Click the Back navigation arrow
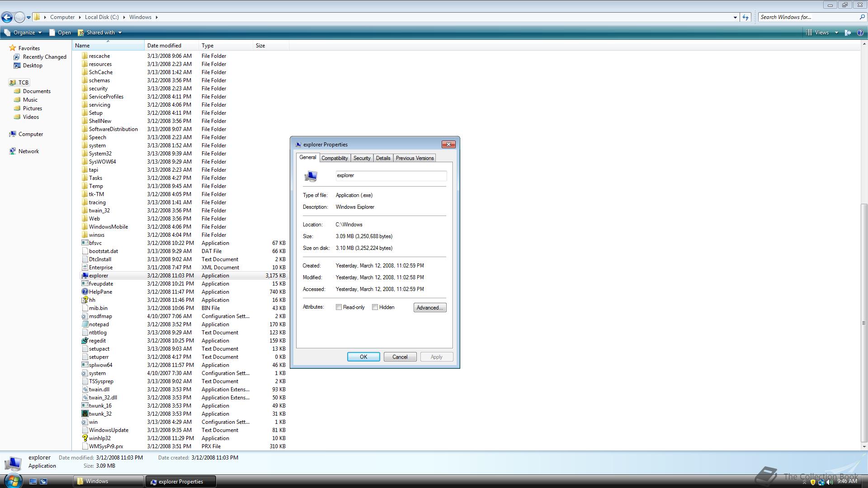Screen dimensions: 868x488 tap(7, 17)
